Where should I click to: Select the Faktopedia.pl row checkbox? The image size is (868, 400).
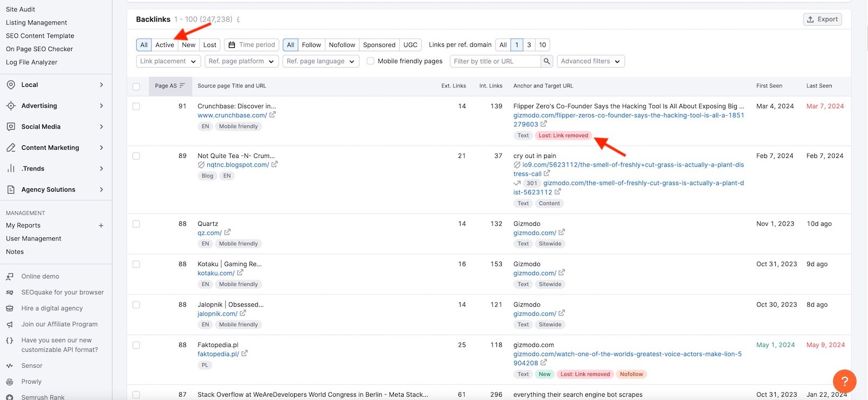(x=136, y=345)
